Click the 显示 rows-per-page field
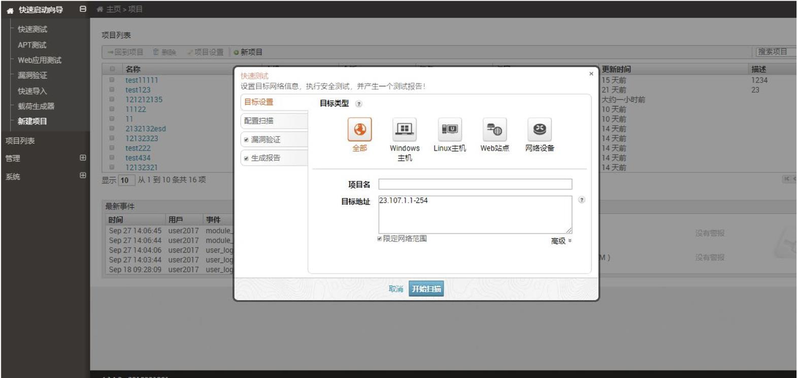 pos(126,180)
